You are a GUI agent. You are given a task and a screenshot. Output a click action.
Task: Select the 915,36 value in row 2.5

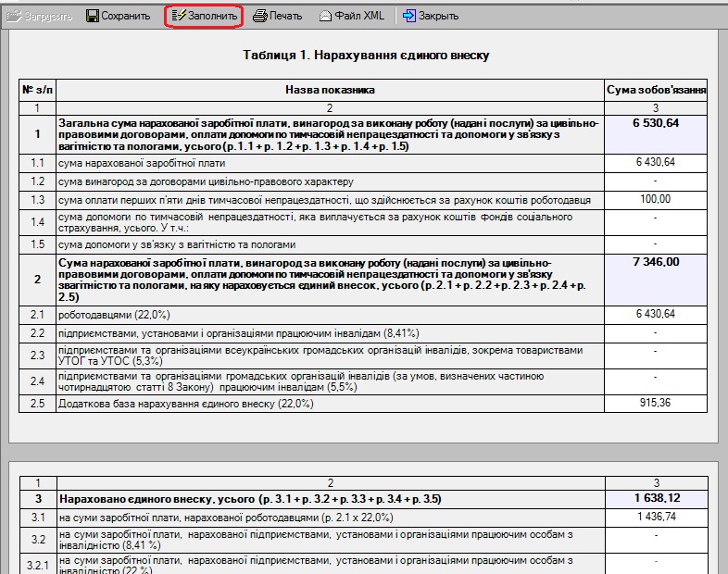point(656,404)
